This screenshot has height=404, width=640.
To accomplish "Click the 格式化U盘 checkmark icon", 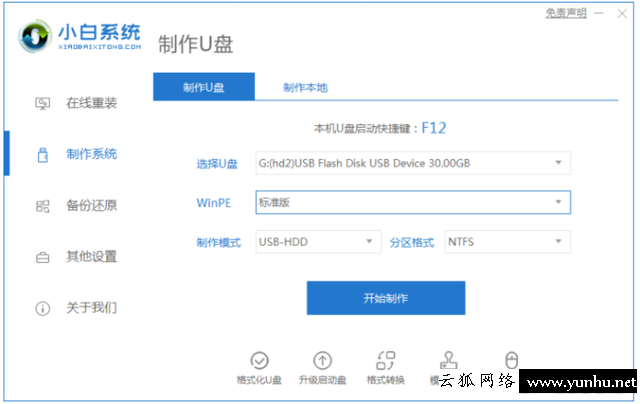I will (259, 360).
